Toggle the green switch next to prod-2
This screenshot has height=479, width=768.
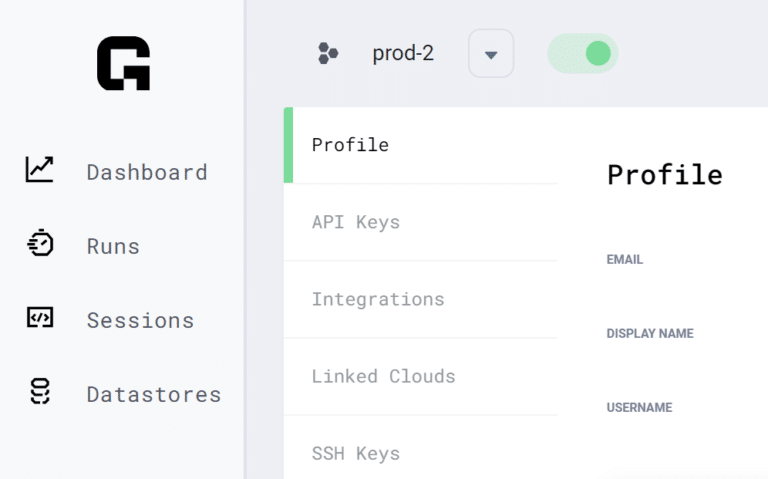(x=583, y=53)
